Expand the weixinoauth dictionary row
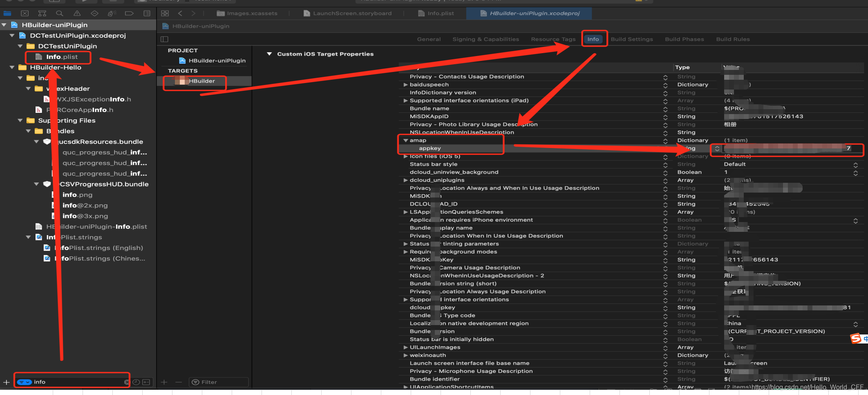868x395 pixels. [405, 355]
